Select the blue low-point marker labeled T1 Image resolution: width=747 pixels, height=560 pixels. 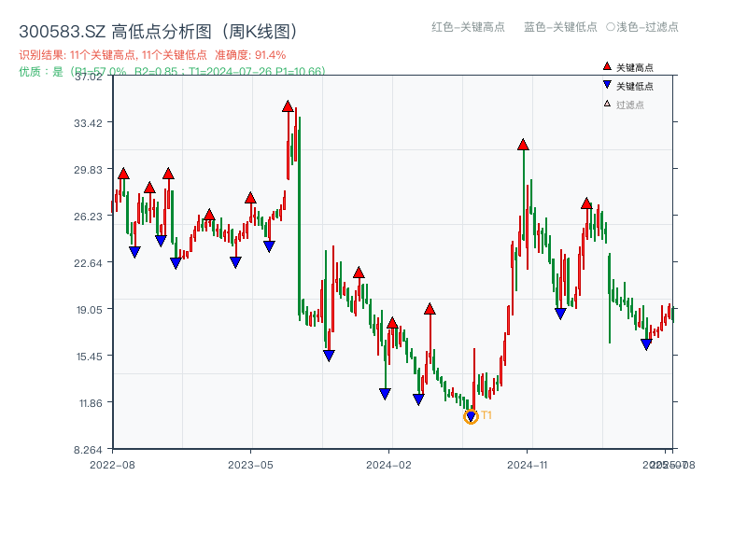click(471, 415)
